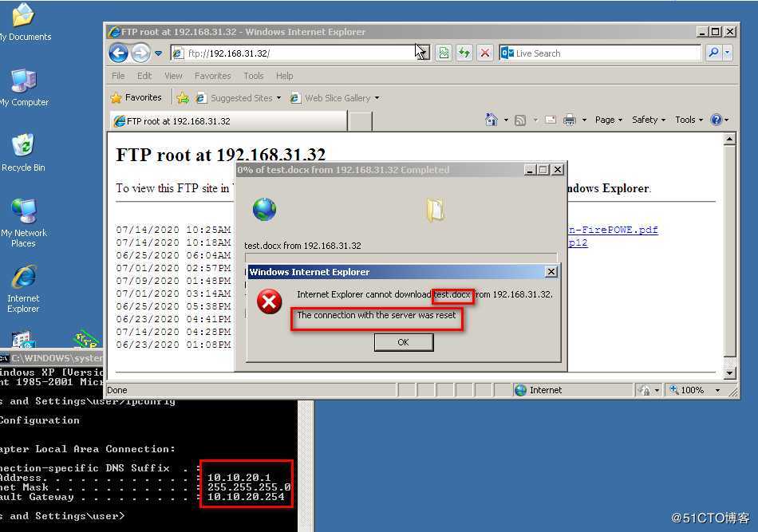Select Internet Explorer desktop icon
This screenshot has width=758, height=532.
pyautogui.click(x=23, y=289)
